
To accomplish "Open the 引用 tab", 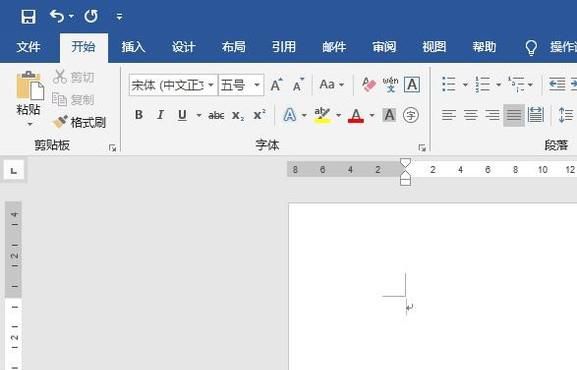I will [x=284, y=47].
